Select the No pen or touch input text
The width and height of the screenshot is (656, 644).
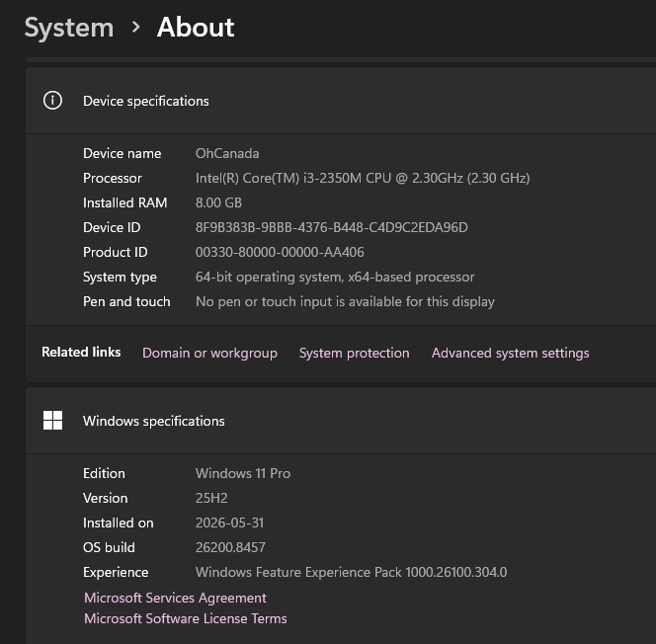(x=345, y=301)
